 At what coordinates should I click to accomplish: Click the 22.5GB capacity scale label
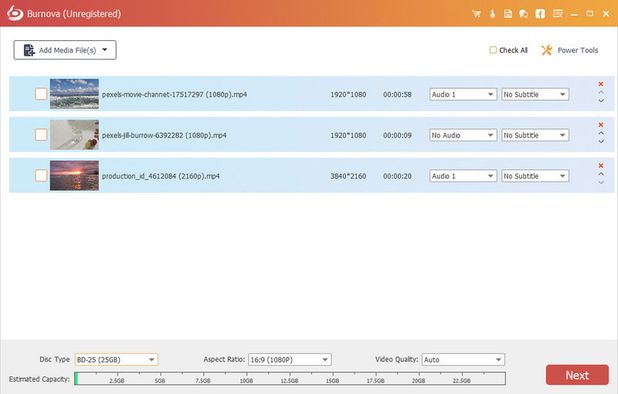[x=462, y=381]
